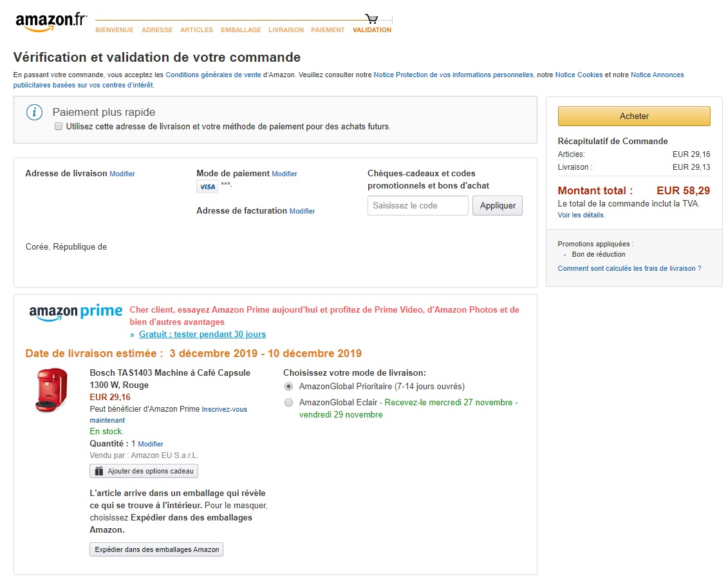Open the red Bosch coffee machine thumbnail
This screenshot has height=579, width=728.
tap(51, 390)
